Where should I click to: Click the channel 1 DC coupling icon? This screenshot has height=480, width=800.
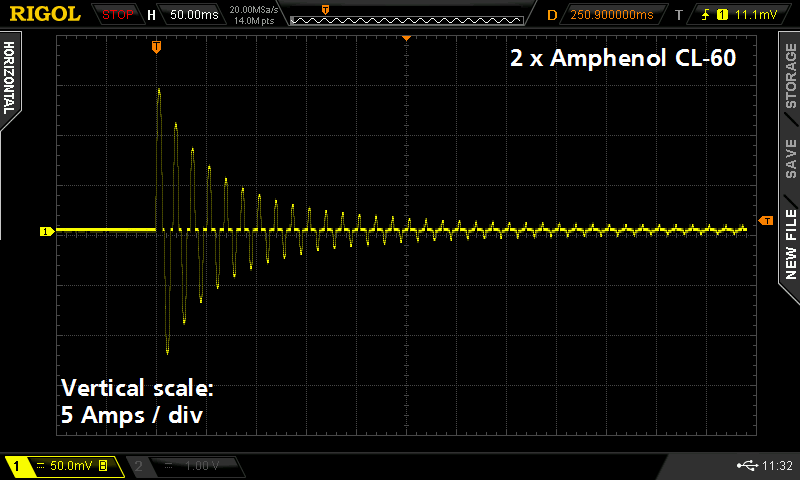40,466
